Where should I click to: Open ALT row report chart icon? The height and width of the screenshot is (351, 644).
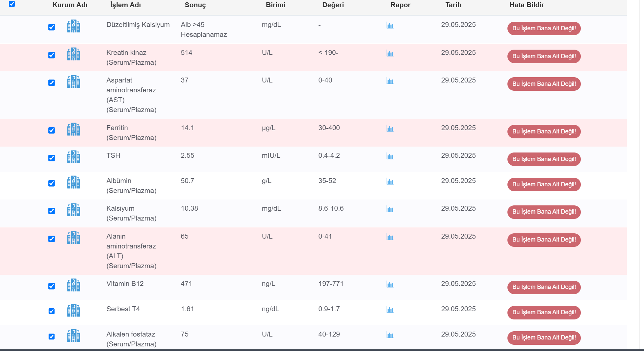point(390,237)
